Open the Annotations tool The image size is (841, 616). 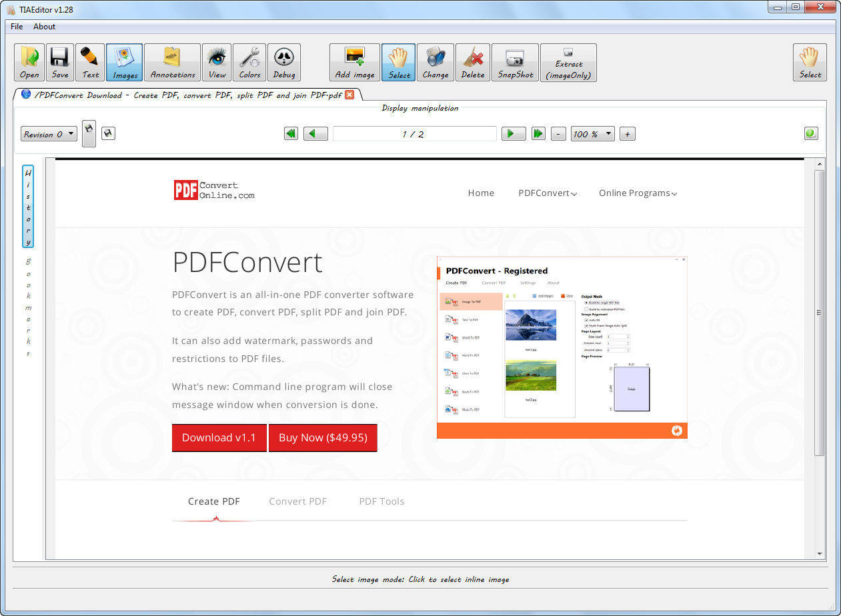pyautogui.click(x=173, y=63)
